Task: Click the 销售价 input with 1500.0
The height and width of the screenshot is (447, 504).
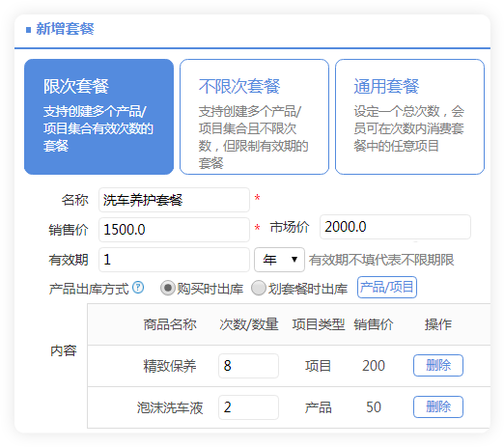Action: pos(174,230)
